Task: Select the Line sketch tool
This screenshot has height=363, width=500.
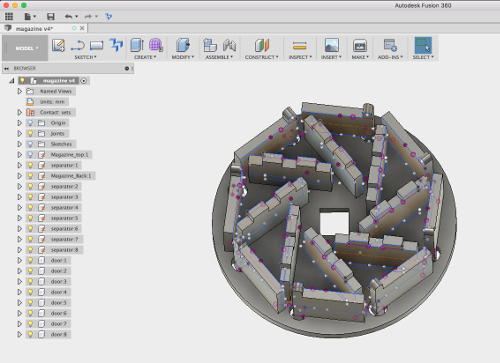Action: (78, 45)
